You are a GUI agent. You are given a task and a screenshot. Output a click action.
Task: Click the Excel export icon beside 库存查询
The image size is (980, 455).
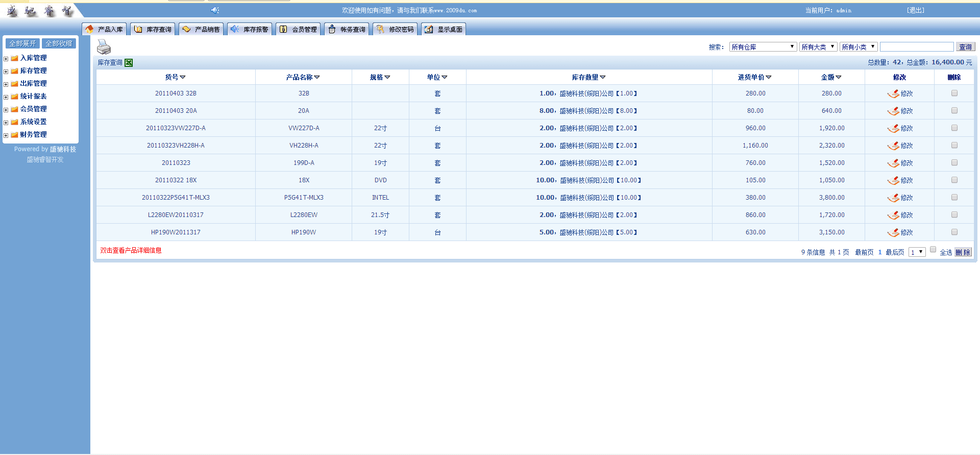129,63
